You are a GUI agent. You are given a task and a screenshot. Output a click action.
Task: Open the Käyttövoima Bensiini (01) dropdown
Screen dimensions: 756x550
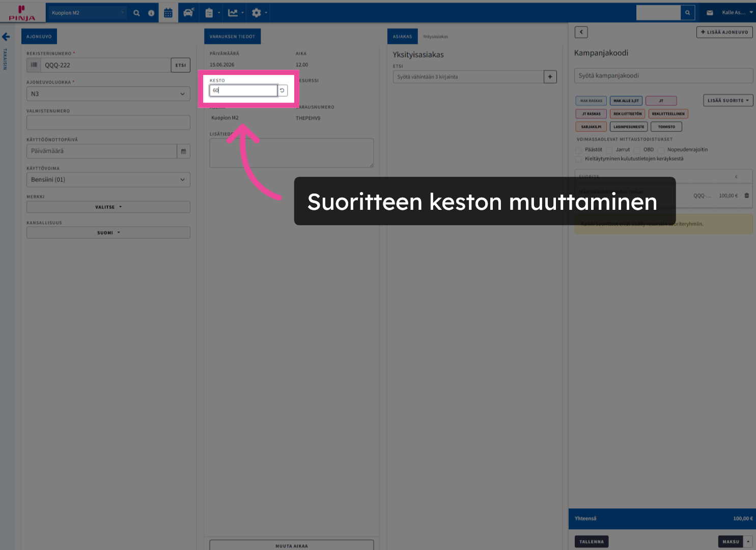pyautogui.click(x=108, y=180)
